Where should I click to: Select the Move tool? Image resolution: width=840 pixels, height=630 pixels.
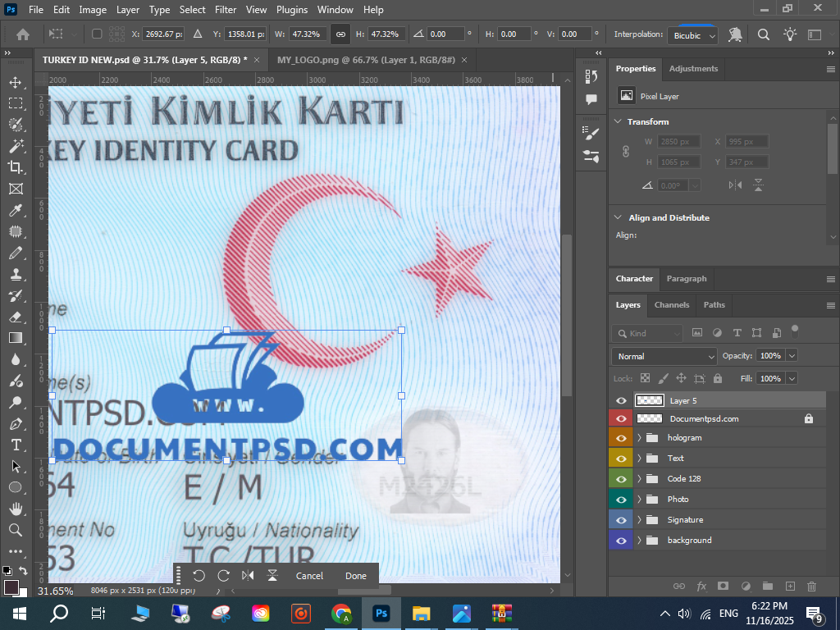pos(15,83)
